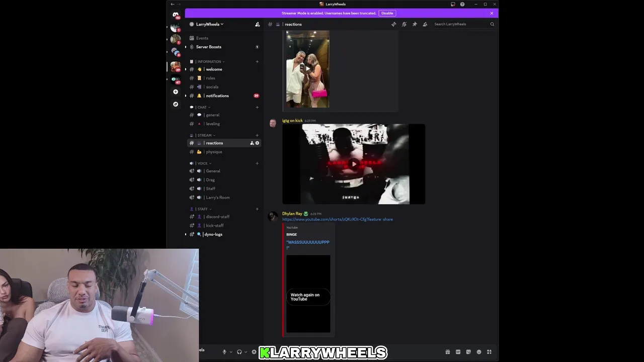Open the emoji picker
The image size is (644, 362).
(x=478, y=352)
